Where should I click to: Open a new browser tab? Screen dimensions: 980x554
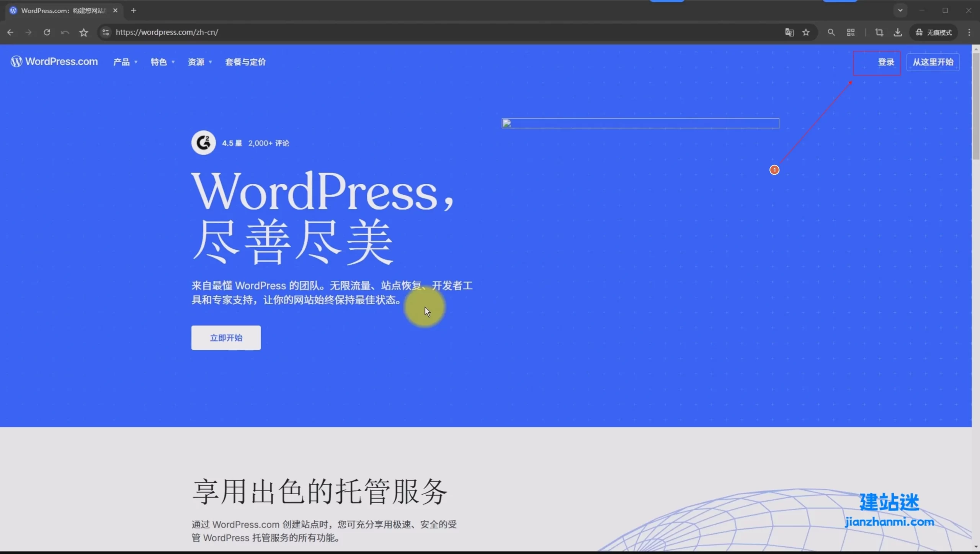134,10
